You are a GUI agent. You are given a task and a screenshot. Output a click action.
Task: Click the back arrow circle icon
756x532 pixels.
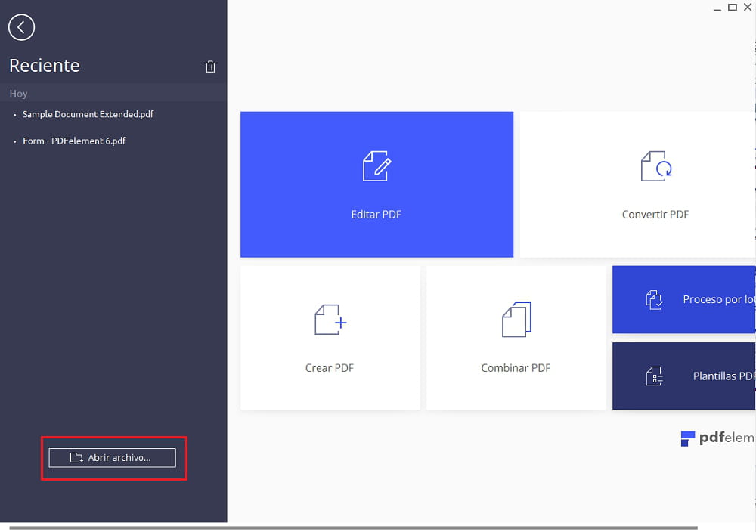click(21, 28)
